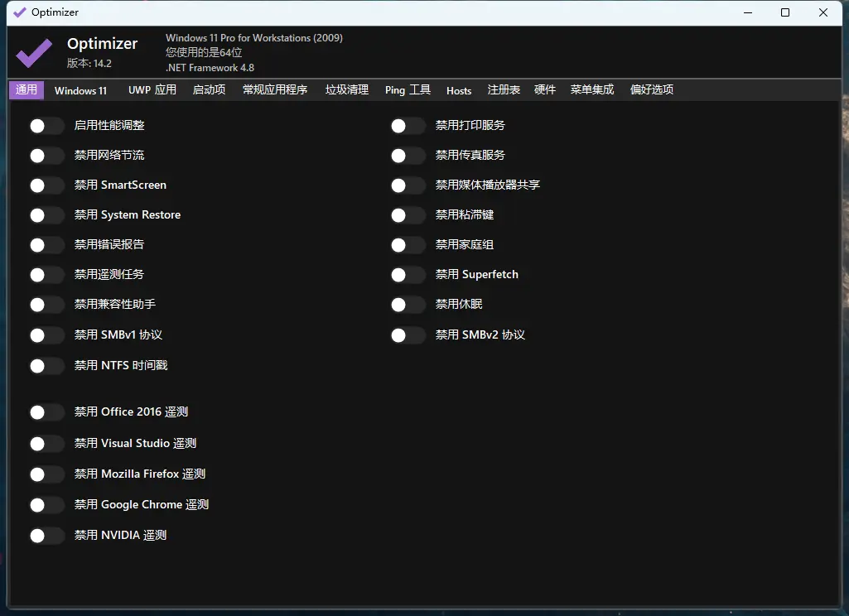The width and height of the screenshot is (849, 616).
Task: Enable 禁用遥测任务 switch
Action: 47,275
